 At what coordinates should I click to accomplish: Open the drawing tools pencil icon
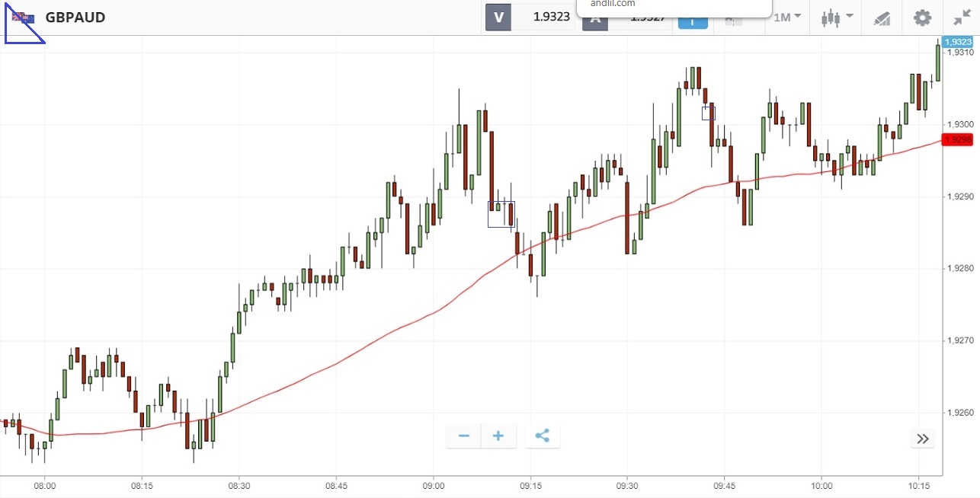(882, 18)
